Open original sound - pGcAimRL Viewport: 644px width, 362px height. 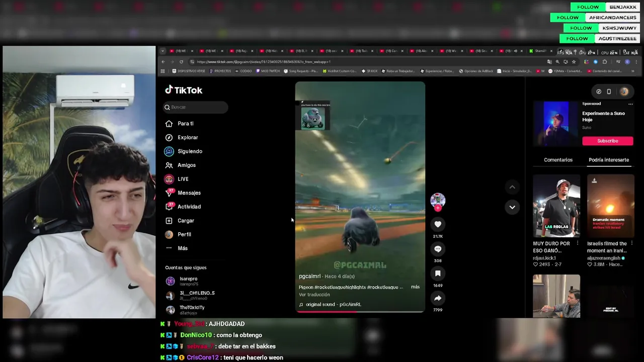click(x=333, y=304)
